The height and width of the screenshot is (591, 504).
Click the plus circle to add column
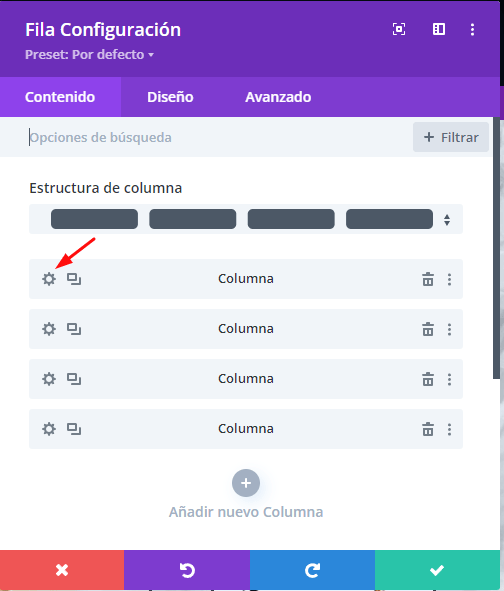246,483
